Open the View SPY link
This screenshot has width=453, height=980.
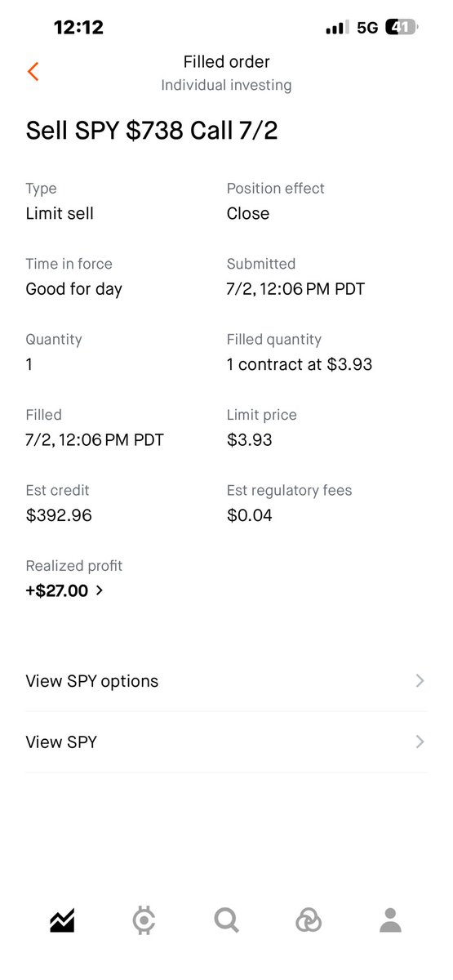(226, 742)
